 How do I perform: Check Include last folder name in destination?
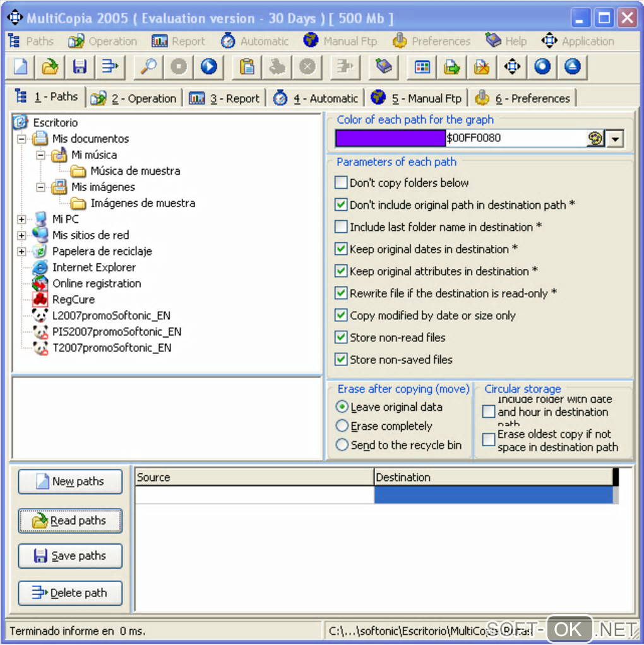tap(341, 227)
